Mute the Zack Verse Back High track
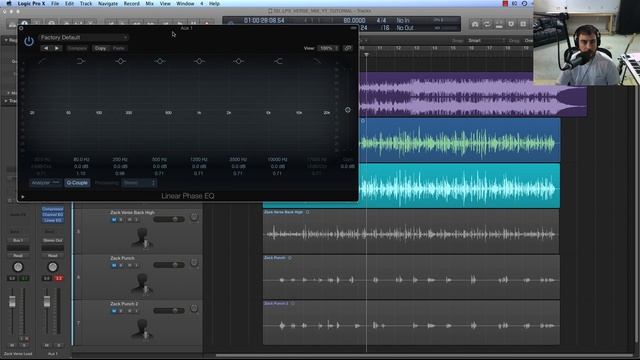Screen dimensions: 640x360 [114, 220]
